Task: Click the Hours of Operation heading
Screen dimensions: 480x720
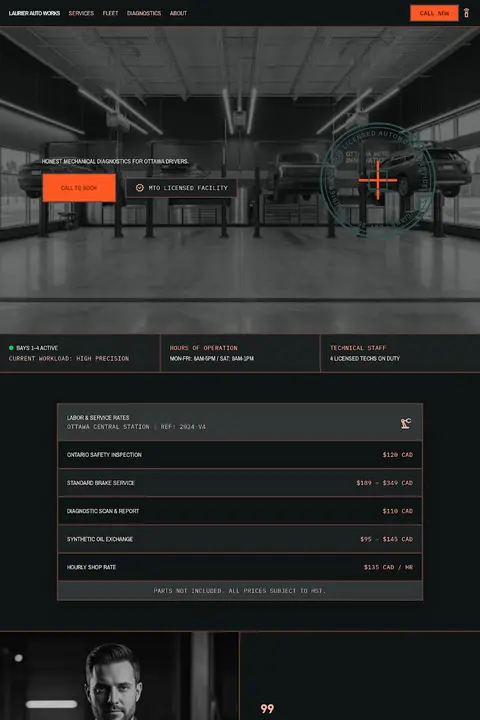Action: [203, 348]
